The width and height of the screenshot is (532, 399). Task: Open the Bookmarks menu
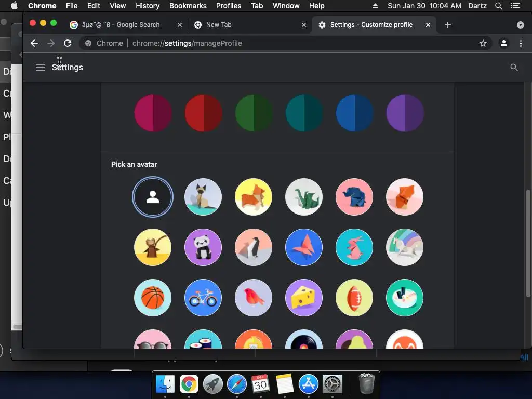coord(188,6)
